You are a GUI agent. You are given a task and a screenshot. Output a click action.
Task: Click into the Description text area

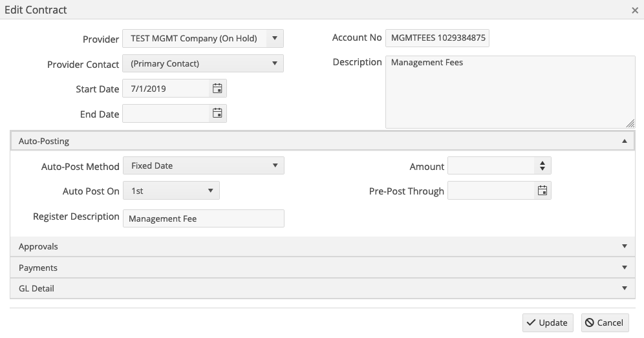pyautogui.click(x=510, y=92)
